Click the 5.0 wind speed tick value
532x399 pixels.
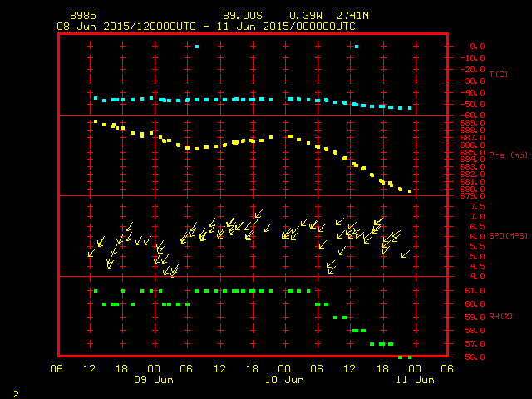pos(477,257)
